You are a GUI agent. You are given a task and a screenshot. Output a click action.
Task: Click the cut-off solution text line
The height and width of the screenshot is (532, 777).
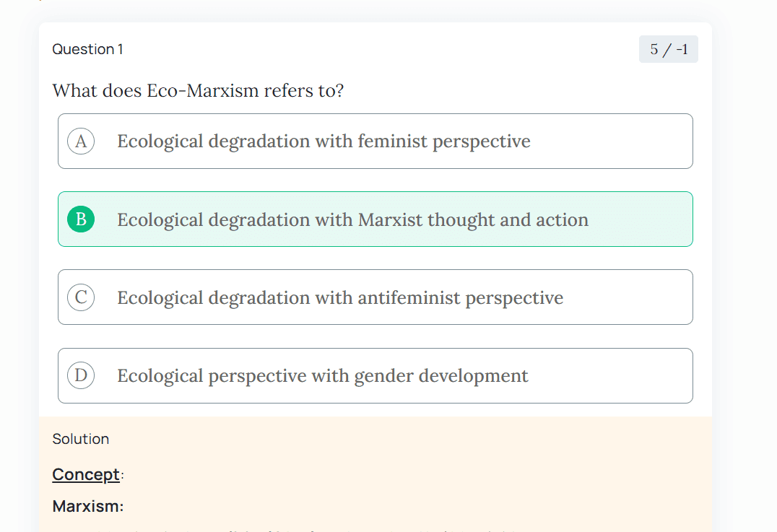289,530
